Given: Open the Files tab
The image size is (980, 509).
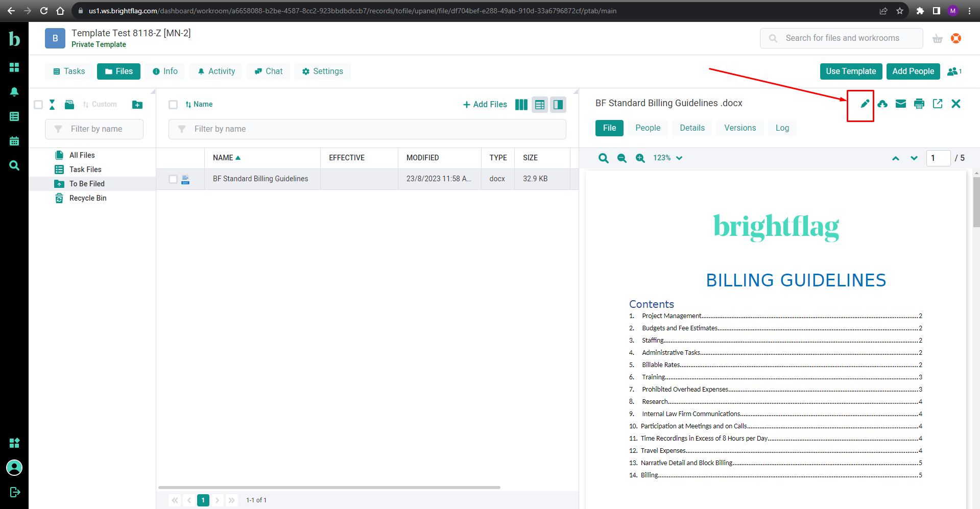Looking at the screenshot, I should 118,71.
